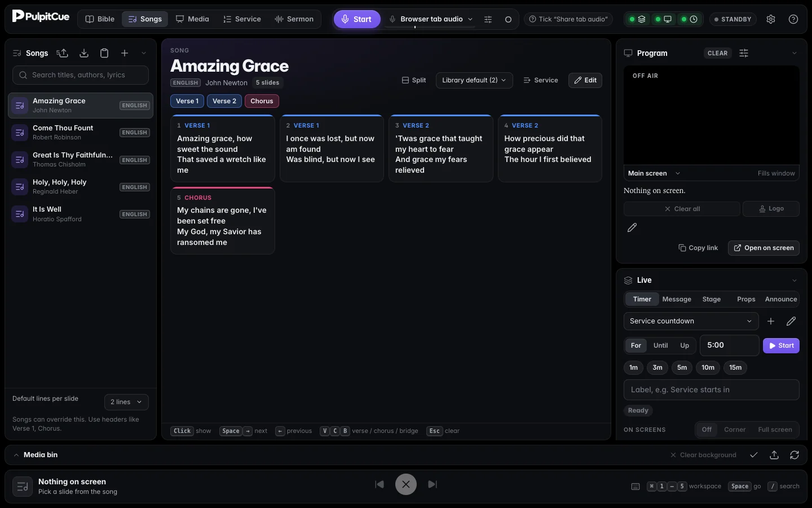Image resolution: width=812 pixels, height=508 pixels.
Task: Click the upload icon in the Media bin bar
Action: click(774, 455)
